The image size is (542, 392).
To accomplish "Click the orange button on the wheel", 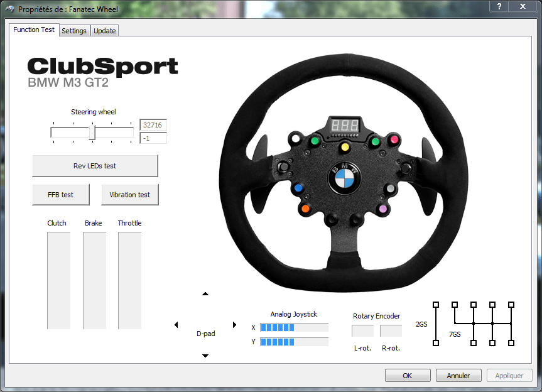I will tap(305, 209).
